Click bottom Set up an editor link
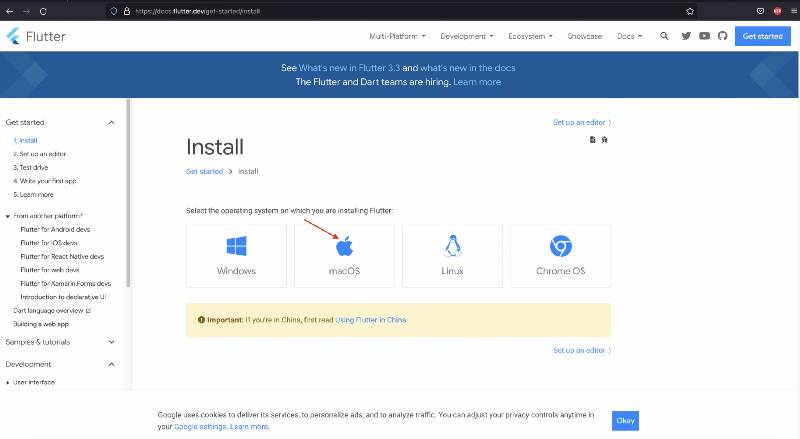 point(582,350)
